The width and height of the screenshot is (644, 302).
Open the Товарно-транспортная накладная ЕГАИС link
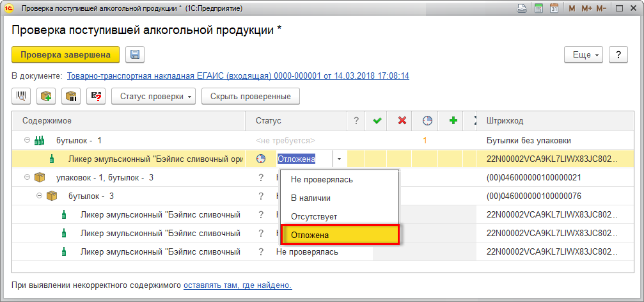pos(238,76)
